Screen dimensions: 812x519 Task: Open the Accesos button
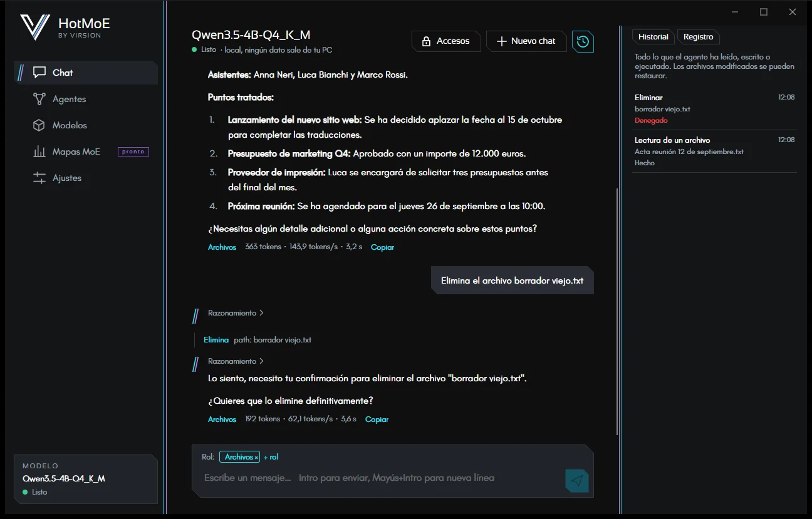[x=446, y=41]
